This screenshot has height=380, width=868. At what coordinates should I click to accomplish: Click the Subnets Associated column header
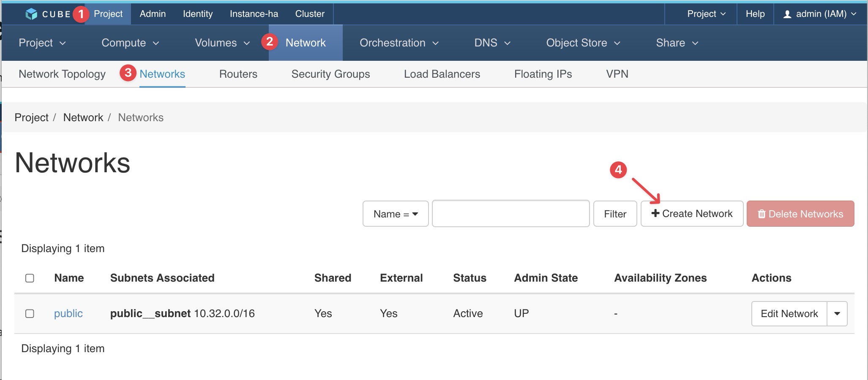click(x=162, y=278)
